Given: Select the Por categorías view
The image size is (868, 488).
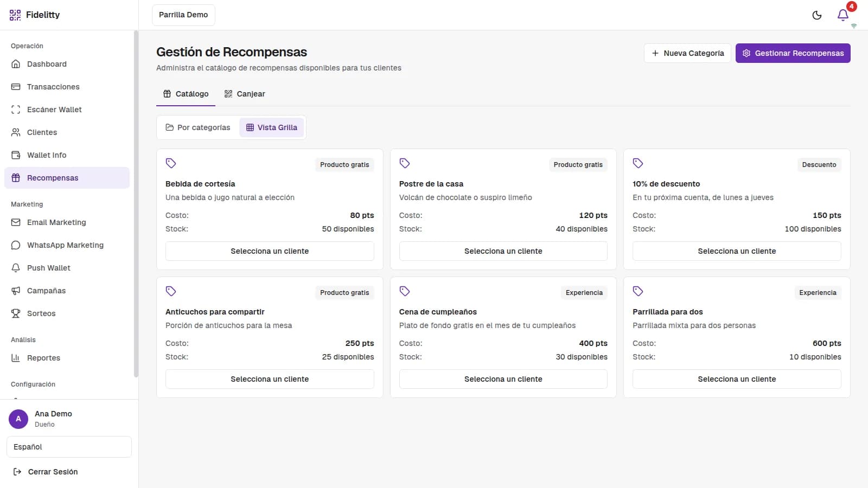Looking at the screenshot, I should [x=198, y=127].
